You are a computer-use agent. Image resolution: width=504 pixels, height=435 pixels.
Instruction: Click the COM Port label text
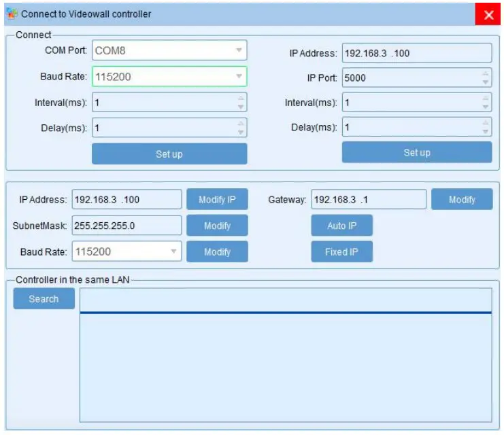pos(66,50)
